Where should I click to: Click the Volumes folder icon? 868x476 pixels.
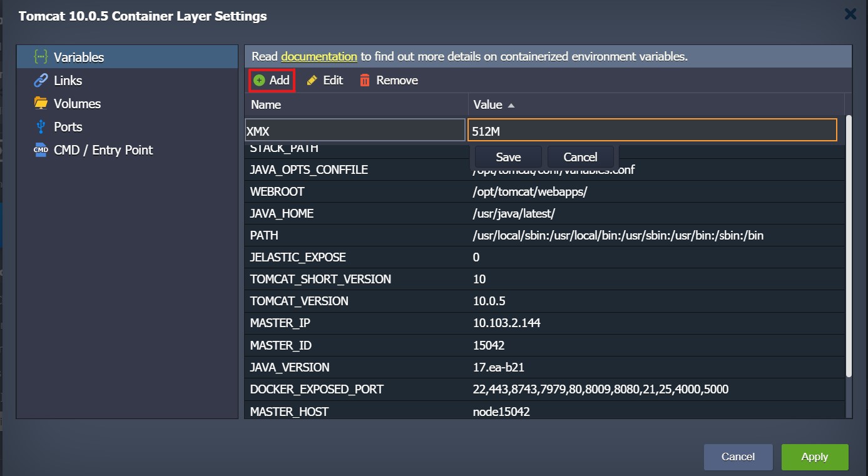coord(41,103)
